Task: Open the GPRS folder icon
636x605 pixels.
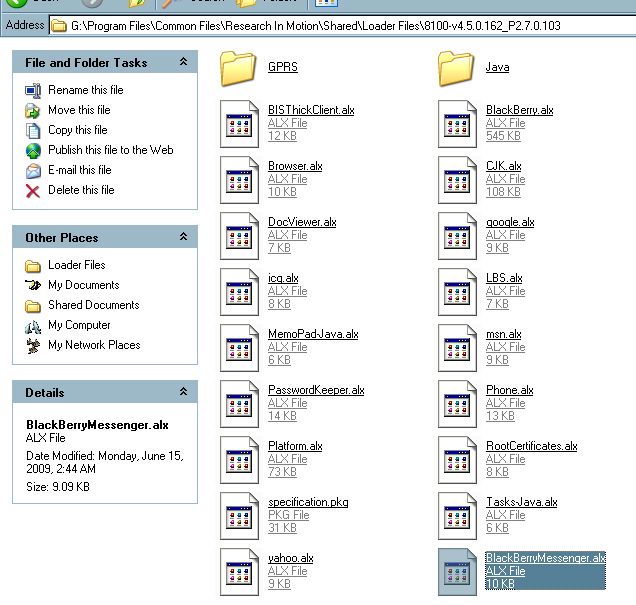Action: point(238,69)
